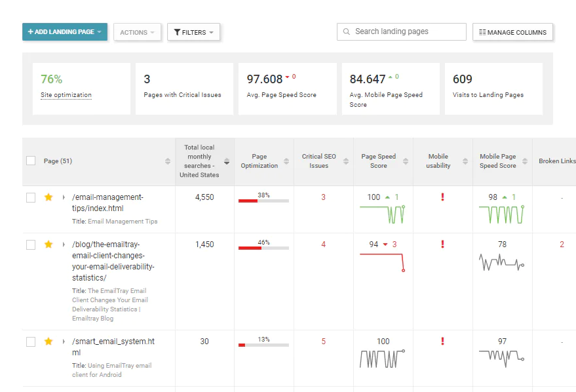Click the sort arrows on Critical SEO Issues column

click(x=347, y=161)
